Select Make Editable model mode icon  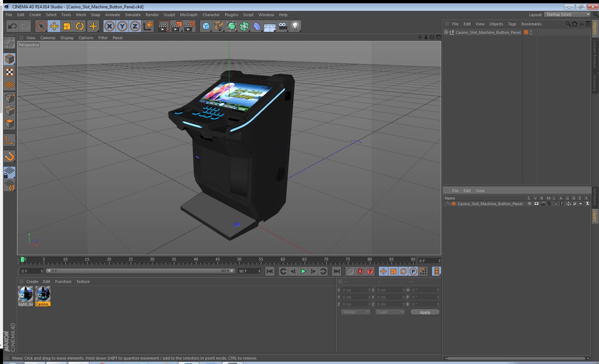click(x=9, y=42)
